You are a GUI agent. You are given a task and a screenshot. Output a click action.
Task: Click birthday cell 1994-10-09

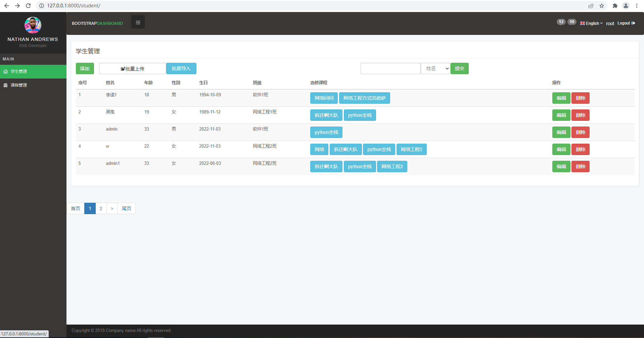pyautogui.click(x=210, y=95)
